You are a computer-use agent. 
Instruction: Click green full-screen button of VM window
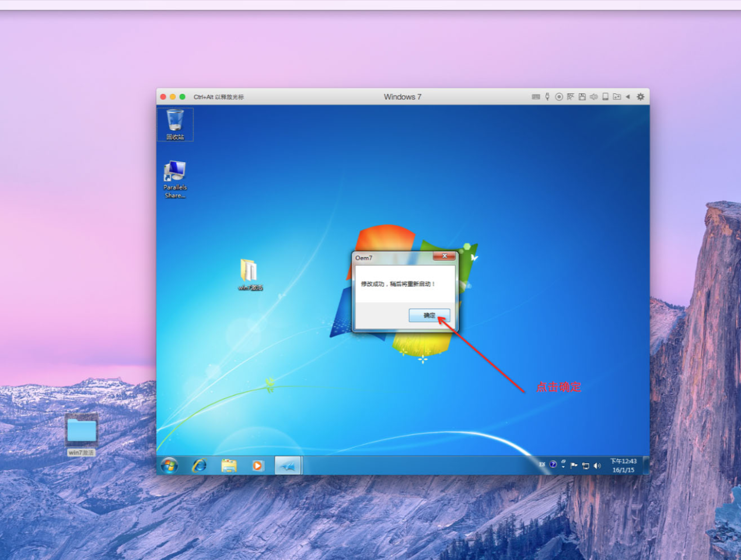point(182,97)
